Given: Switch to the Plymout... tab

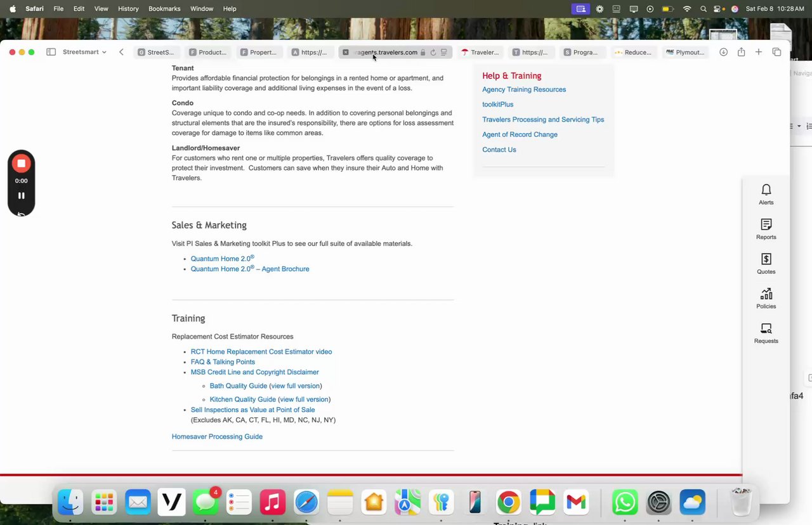Looking at the screenshot, I should [685, 53].
